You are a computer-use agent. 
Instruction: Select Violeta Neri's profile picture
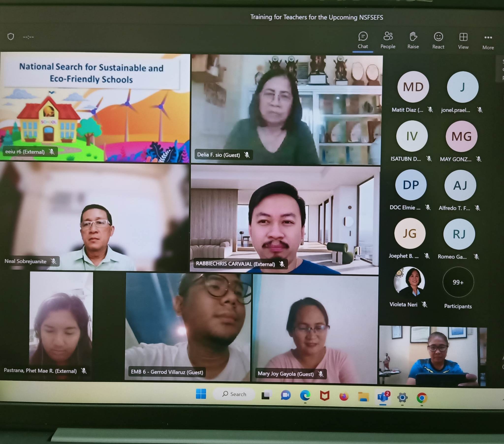pos(409,281)
